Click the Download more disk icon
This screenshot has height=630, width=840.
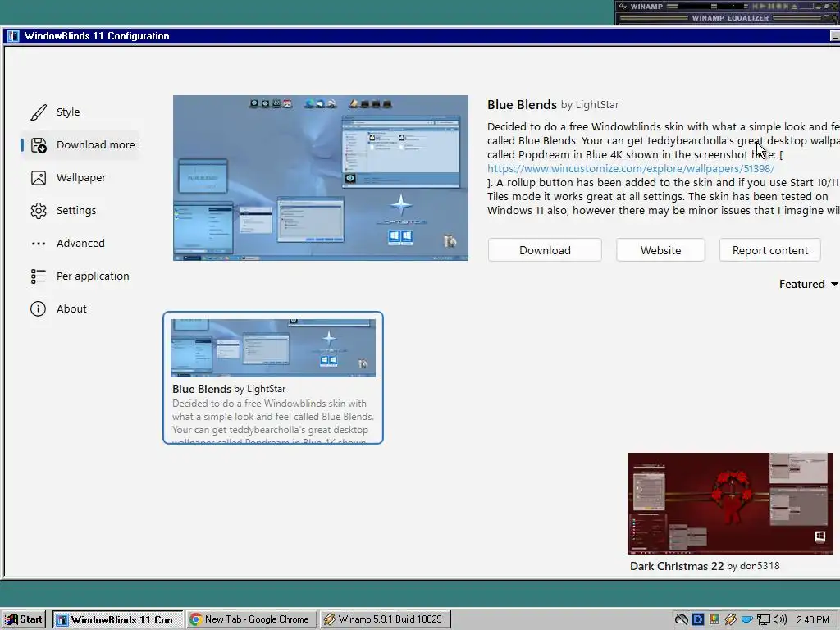coord(39,145)
